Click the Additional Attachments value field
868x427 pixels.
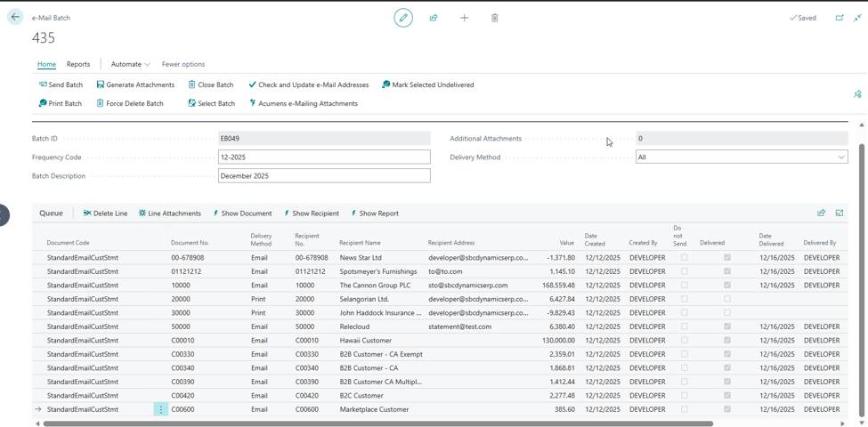742,138
